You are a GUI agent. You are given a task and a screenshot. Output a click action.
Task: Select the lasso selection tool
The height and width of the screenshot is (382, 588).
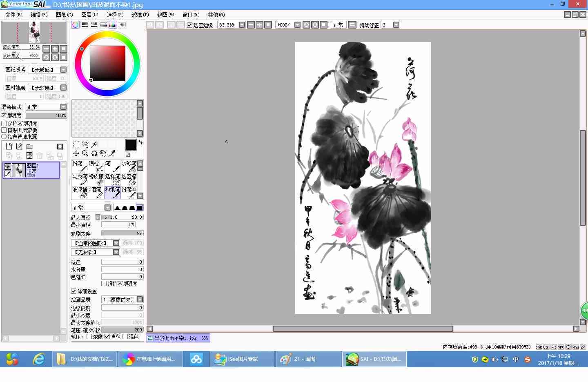point(85,144)
